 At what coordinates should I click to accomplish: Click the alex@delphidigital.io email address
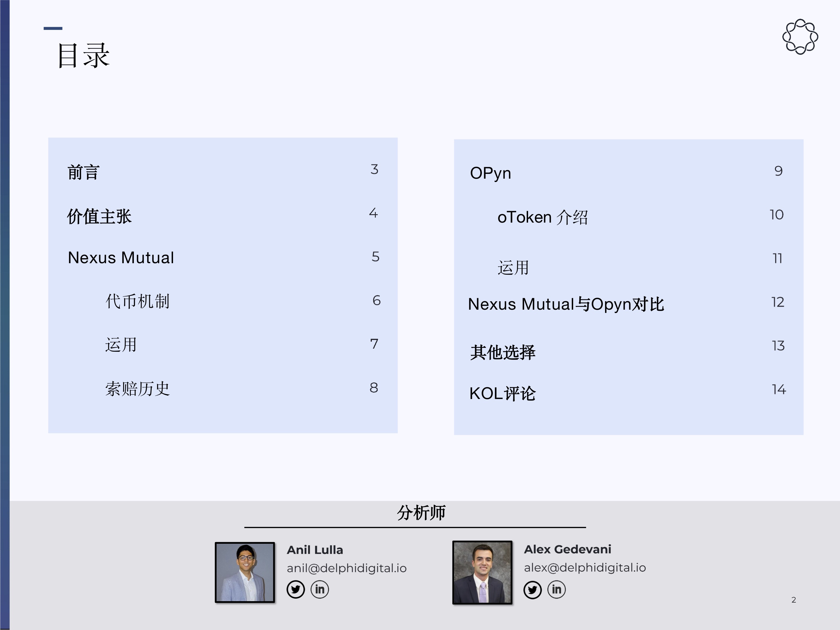(585, 567)
